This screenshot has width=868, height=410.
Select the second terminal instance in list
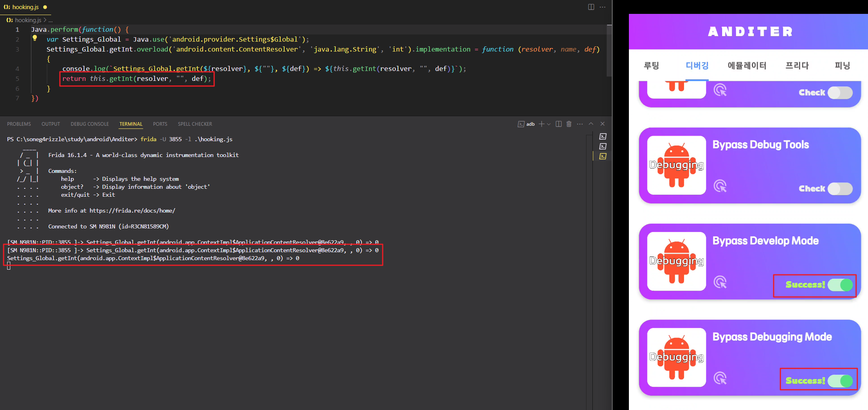point(603,146)
